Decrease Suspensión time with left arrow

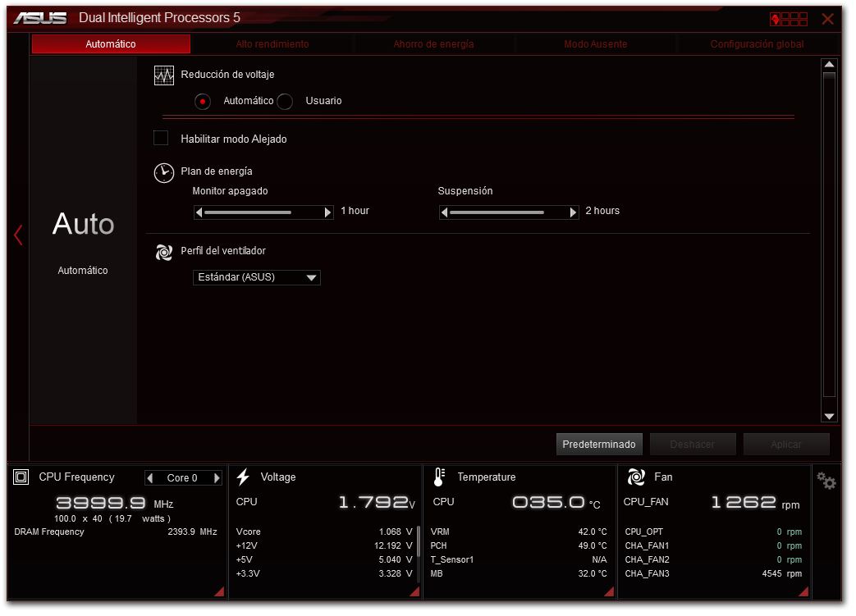pos(444,212)
